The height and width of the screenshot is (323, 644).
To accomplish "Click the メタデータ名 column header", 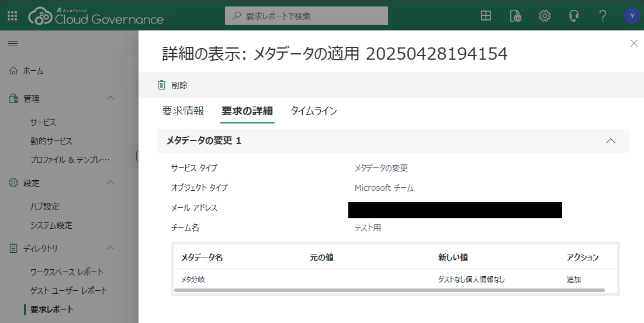I will pyautogui.click(x=202, y=257).
